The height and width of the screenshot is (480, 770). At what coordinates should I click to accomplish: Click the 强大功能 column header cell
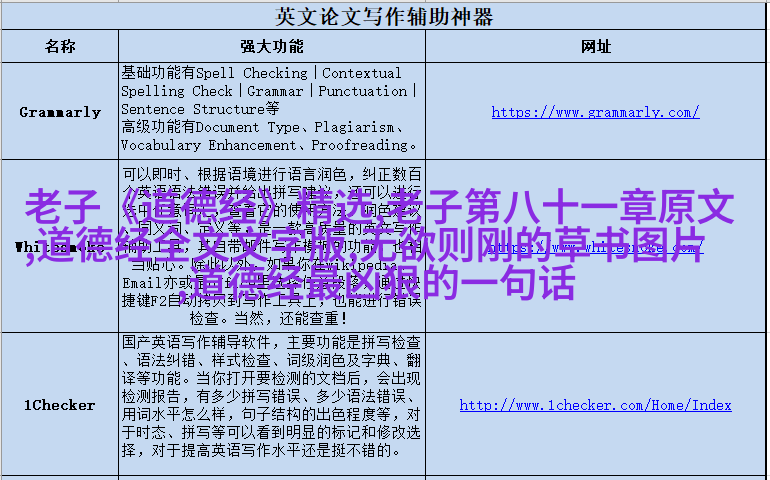tap(272, 46)
